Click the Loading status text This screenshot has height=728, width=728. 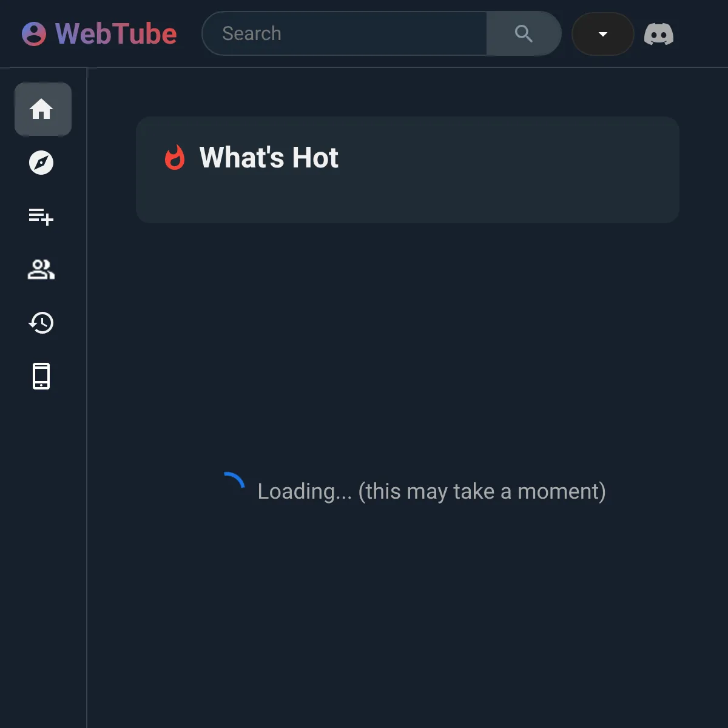(431, 491)
